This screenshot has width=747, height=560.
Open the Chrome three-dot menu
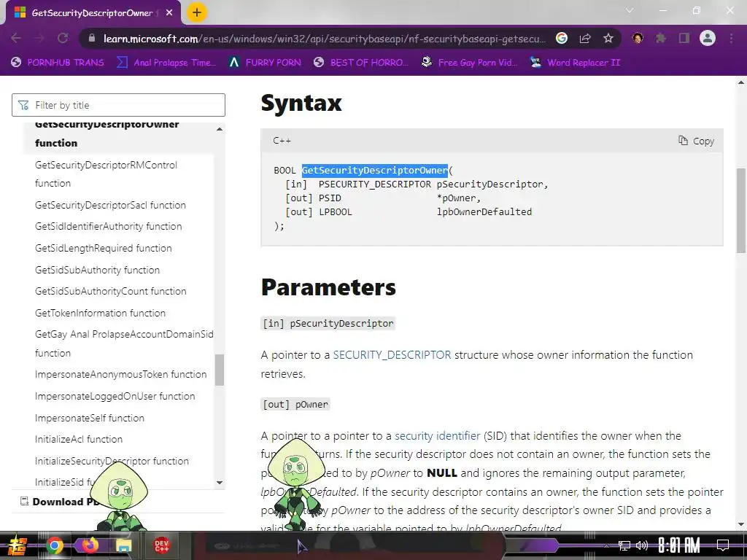pos(731,38)
